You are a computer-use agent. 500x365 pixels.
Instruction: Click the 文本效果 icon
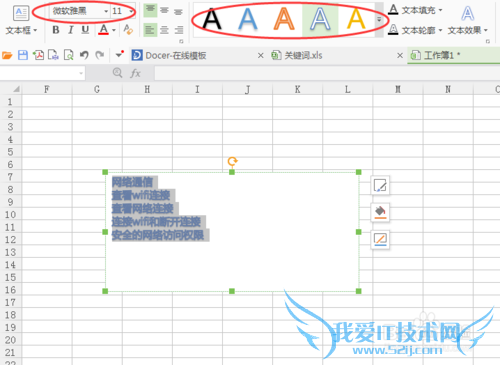(467, 13)
